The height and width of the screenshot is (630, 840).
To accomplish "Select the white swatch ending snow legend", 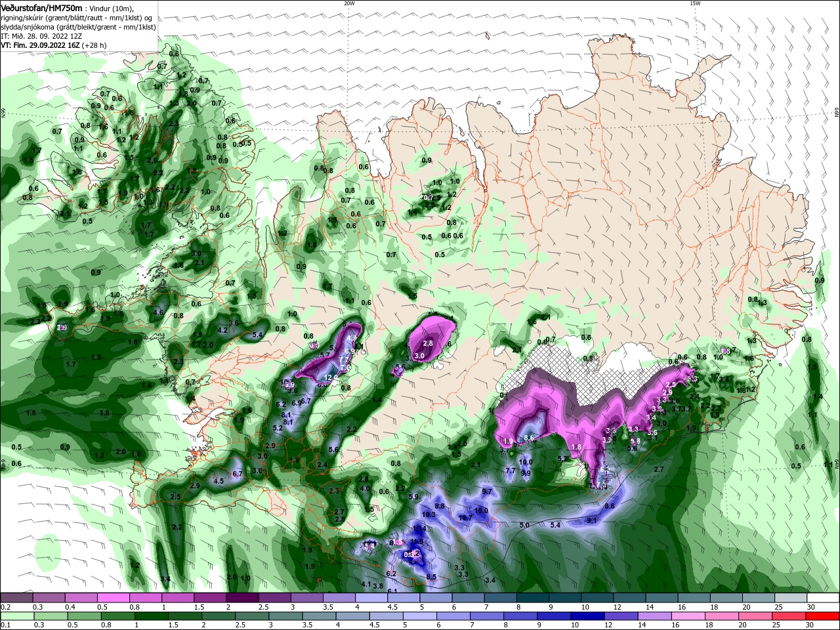I will pos(823,598).
